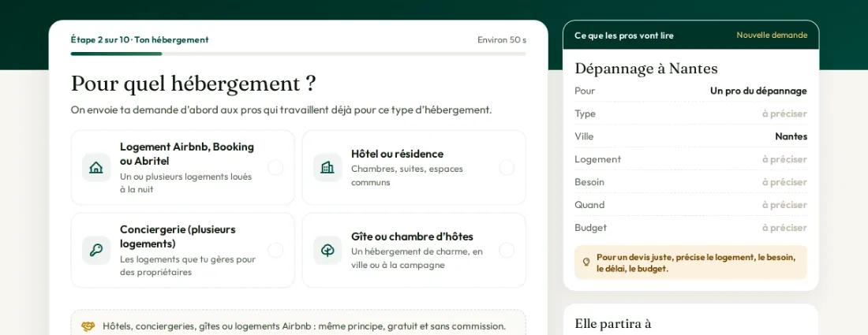The image size is (868, 335).
Task: Click the On envoie ta demande d'abord subtitle
Action: tap(281, 110)
